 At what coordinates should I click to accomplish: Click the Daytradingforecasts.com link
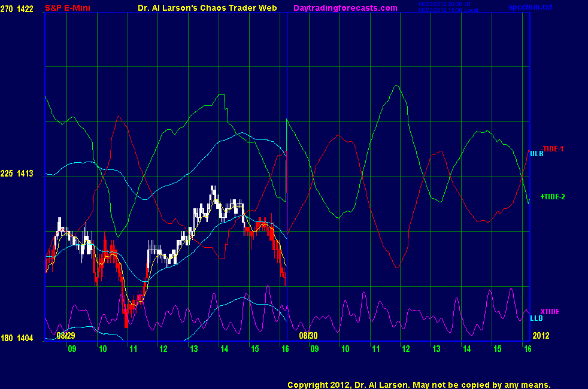click(345, 8)
